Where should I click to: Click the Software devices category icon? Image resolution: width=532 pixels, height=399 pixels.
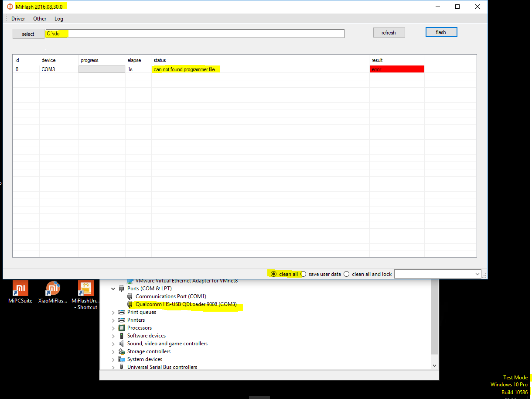click(x=122, y=336)
